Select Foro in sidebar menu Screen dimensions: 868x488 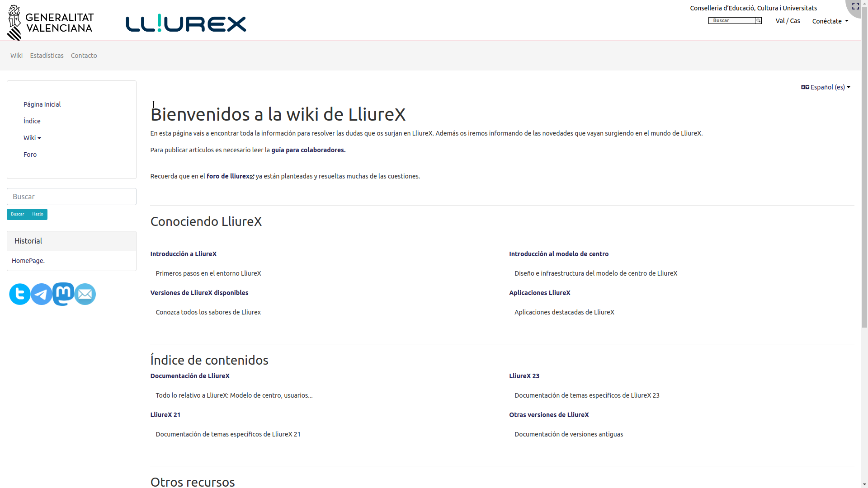click(x=30, y=155)
